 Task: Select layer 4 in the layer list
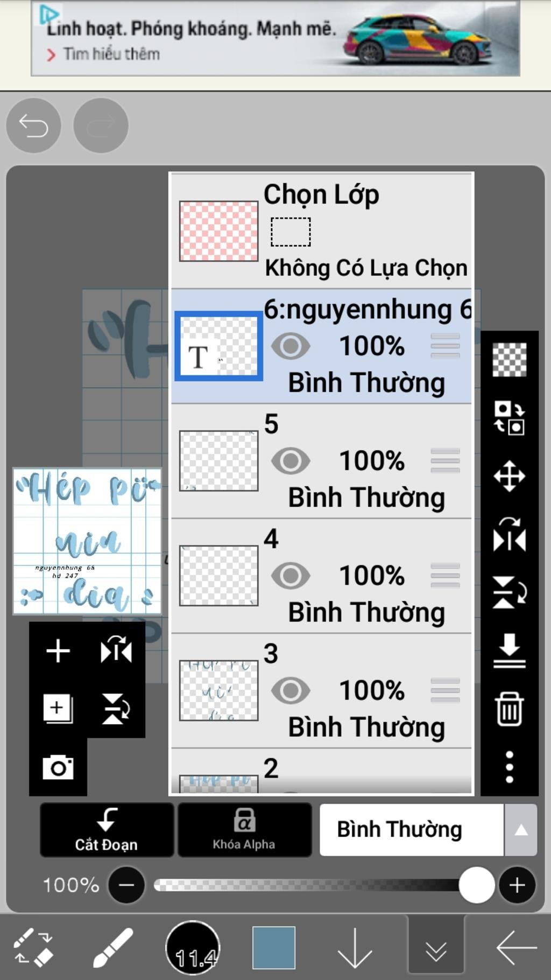[321, 576]
